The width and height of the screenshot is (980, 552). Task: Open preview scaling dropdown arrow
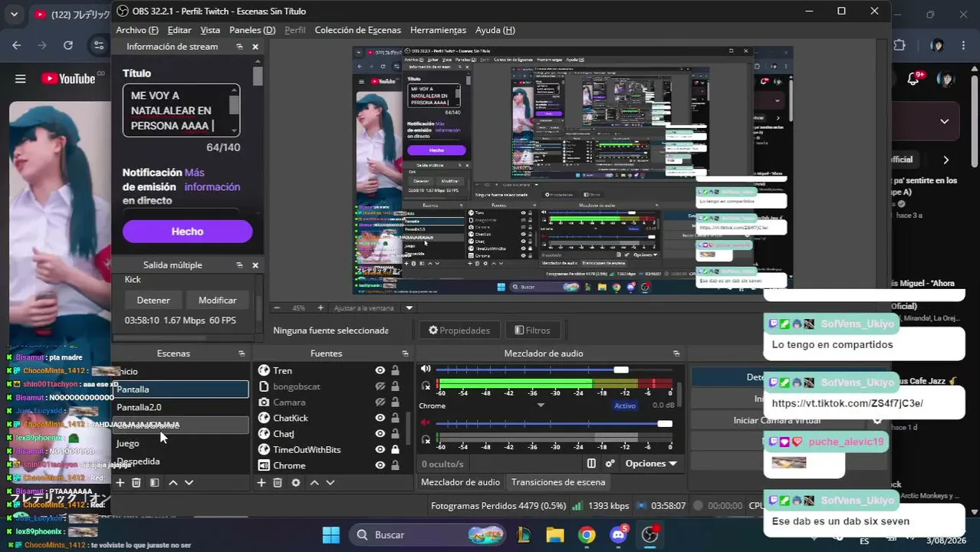click(x=409, y=307)
